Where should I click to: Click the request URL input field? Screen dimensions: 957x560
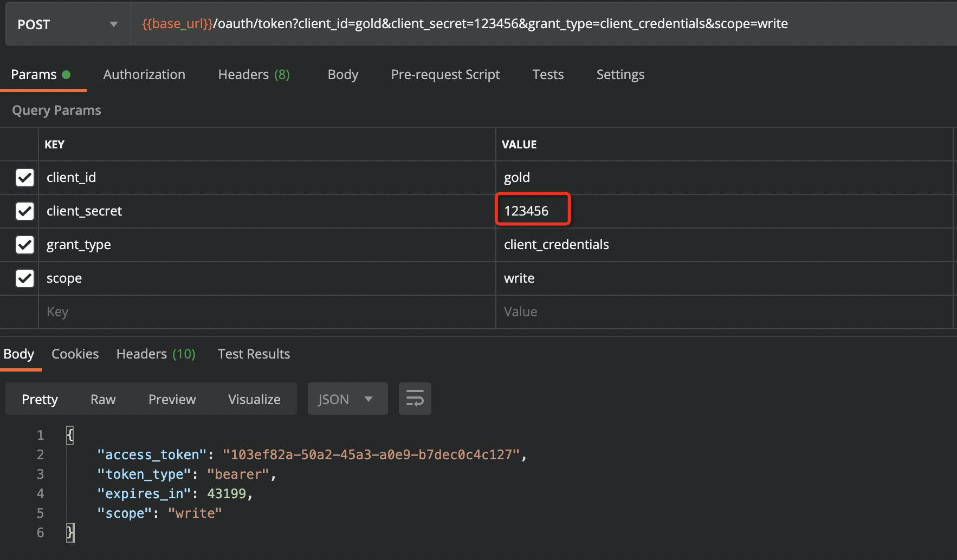(542, 24)
